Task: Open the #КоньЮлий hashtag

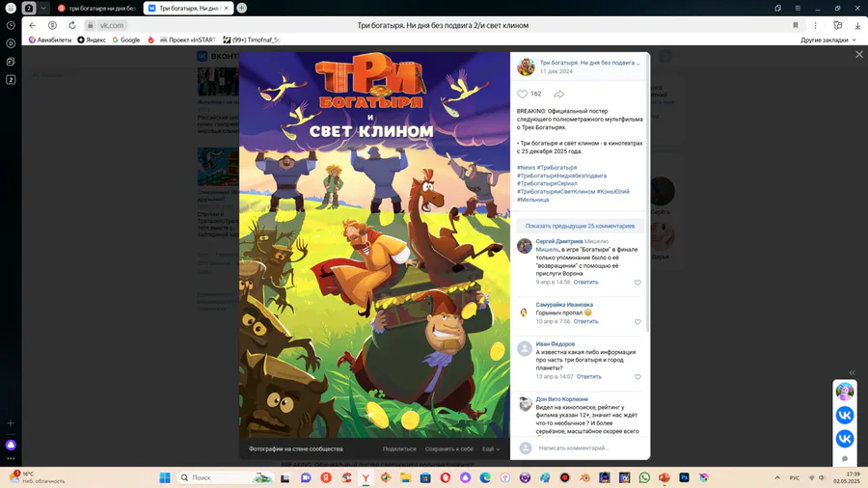Action: [612, 192]
